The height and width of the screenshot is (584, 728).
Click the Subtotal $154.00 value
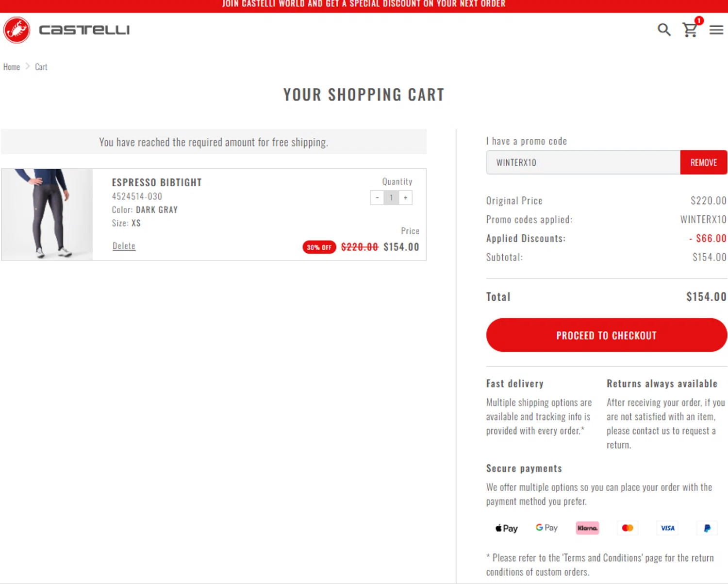tap(709, 257)
